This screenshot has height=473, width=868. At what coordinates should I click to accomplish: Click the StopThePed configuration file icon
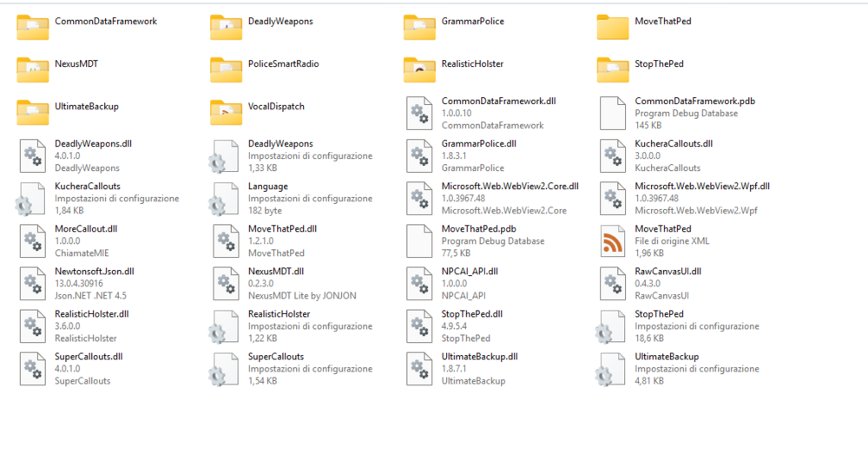pos(610,327)
